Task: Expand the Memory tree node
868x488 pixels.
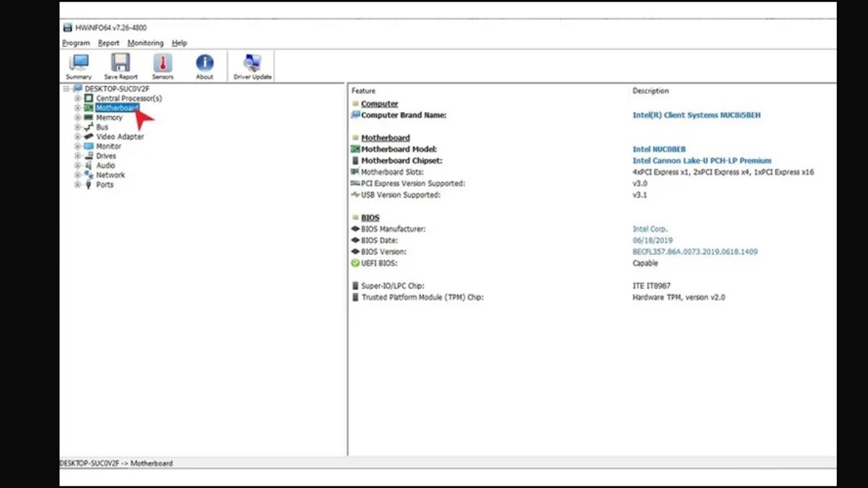Action: click(x=77, y=117)
